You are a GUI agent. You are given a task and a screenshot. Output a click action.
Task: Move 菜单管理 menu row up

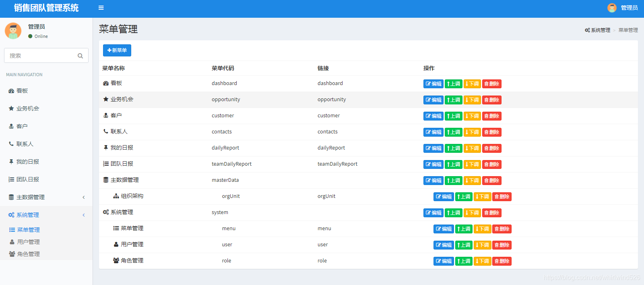[x=464, y=229]
